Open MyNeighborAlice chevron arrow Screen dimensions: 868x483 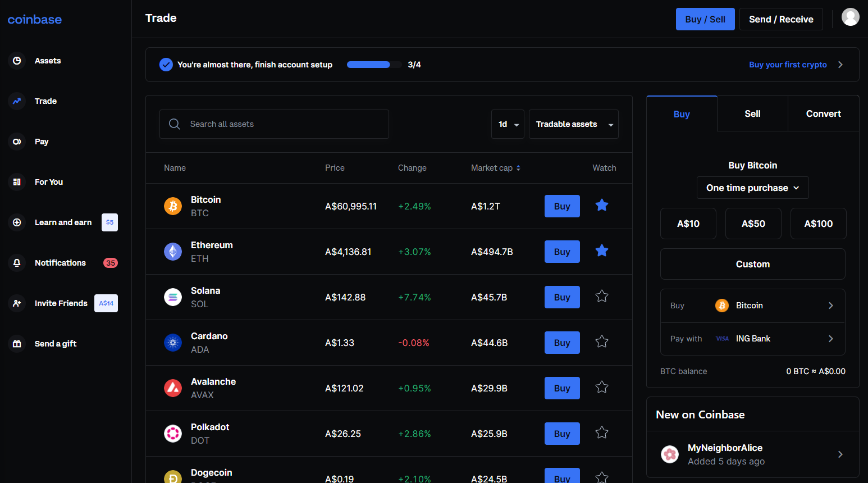click(x=840, y=454)
